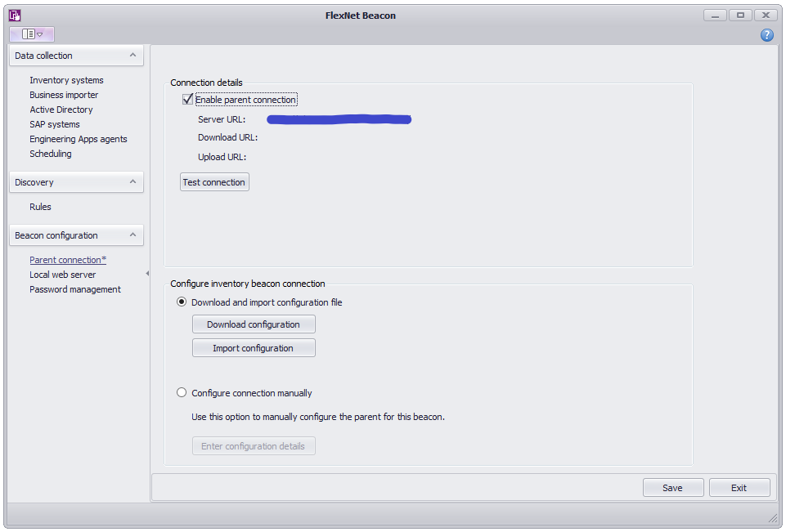Screen dimensions: 786x532
Task: Click the manual configuration description text
Action: [318, 417]
